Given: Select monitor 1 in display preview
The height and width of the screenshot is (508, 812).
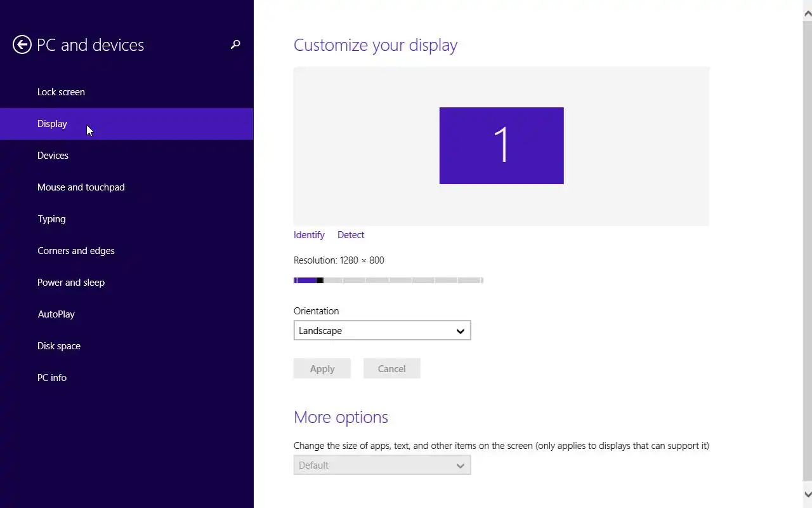Looking at the screenshot, I should (501, 145).
